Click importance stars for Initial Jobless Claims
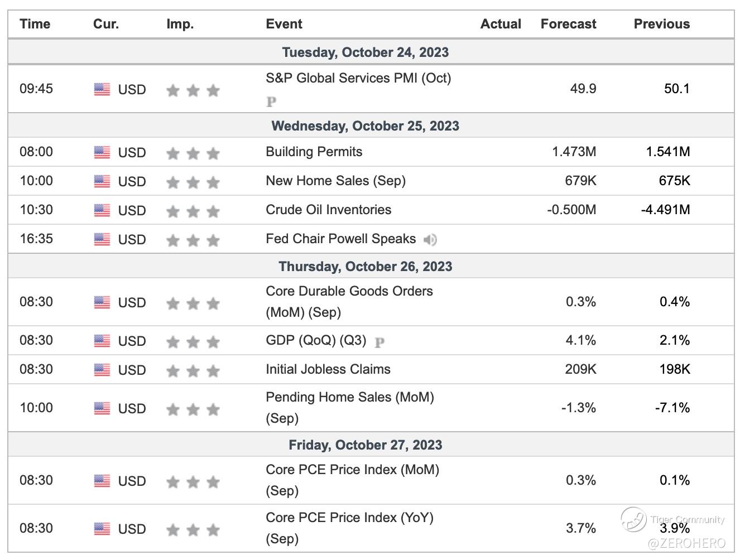 point(193,370)
